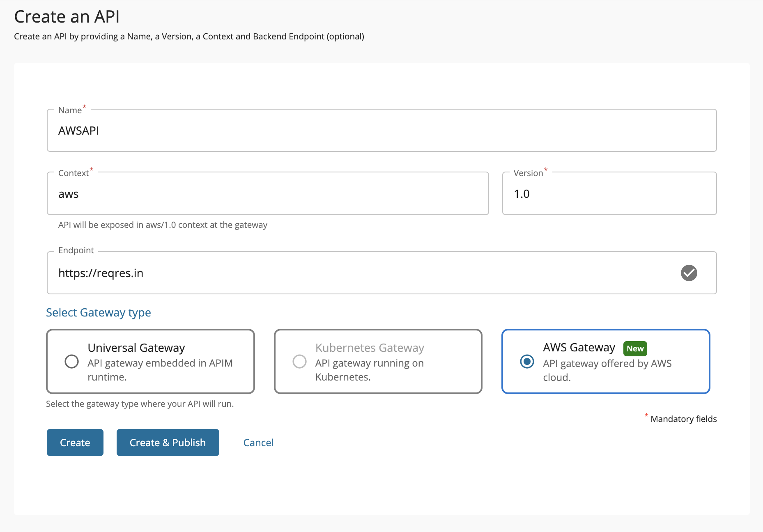Click the green New badge on AWS Gateway
Viewport: 763px width, 532px height.
pyautogui.click(x=635, y=349)
